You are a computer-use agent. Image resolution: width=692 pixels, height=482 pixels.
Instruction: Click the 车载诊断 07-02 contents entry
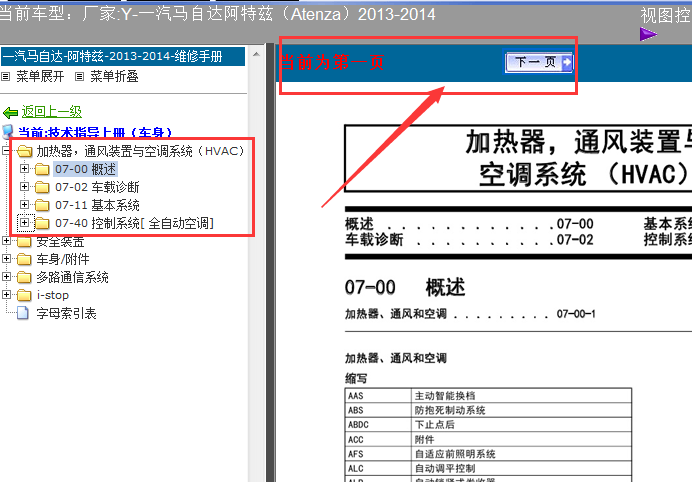pos(469,240)
